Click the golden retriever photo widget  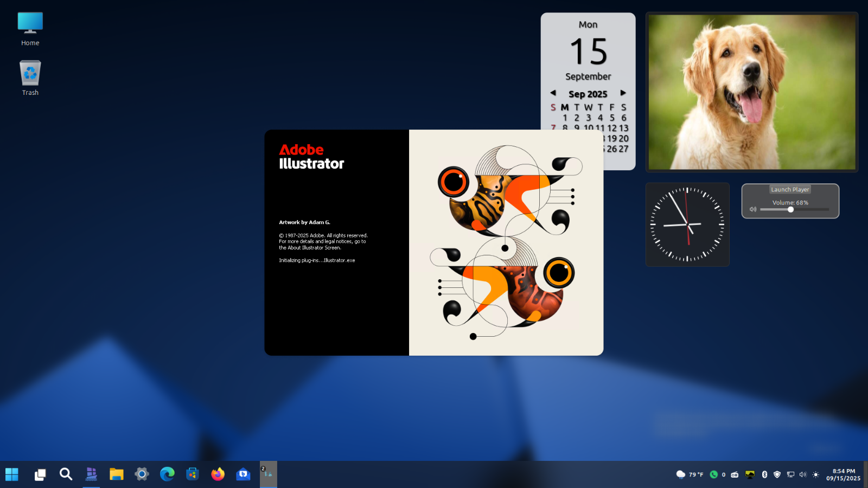click(x=751, y=92)
